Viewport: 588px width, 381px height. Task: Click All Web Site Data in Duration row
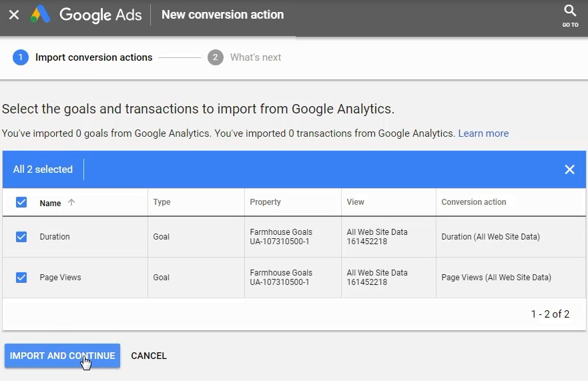pyautogui.click(x=377, y=237)
